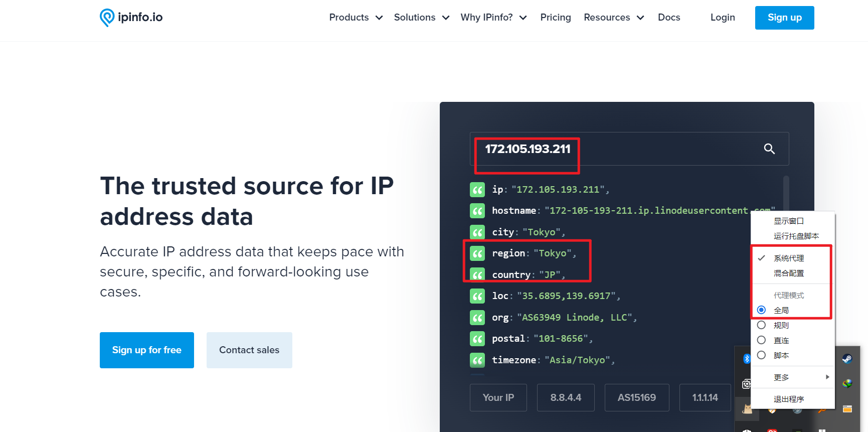The width and height of the screenshot is (868, 432).
Task: Open the Pricing page
Action: pos(556,18)
